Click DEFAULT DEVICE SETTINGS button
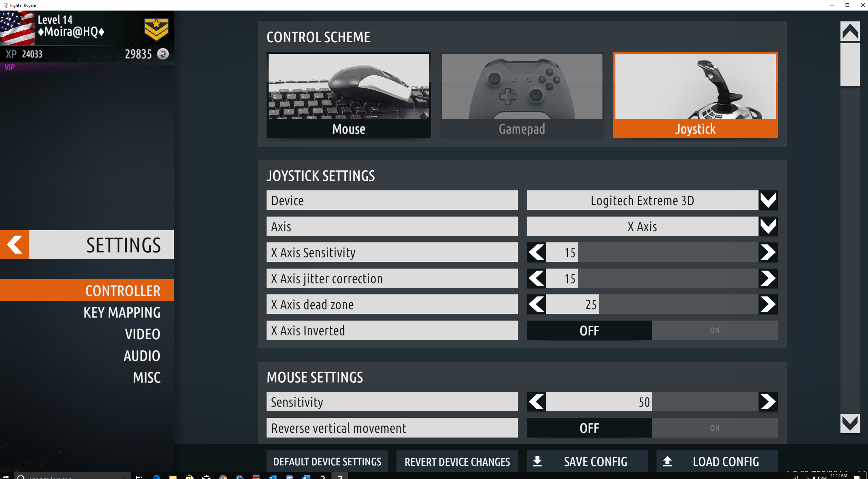 tap(327, 462)
